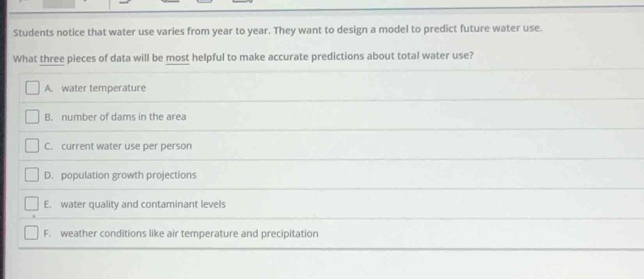Click the answer text 'population growth projections'
The width and height of the screenshot is (644, 279).
129,175
